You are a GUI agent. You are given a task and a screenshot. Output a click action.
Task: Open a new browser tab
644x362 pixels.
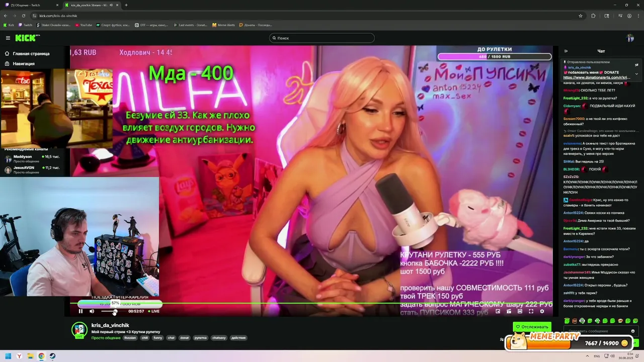click(126, 5)
